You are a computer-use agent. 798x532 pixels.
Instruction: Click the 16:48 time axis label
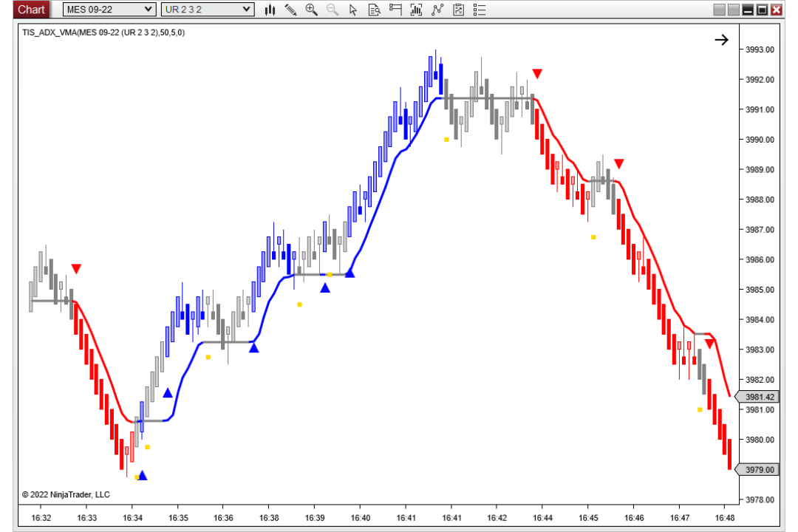coord(725,518)
